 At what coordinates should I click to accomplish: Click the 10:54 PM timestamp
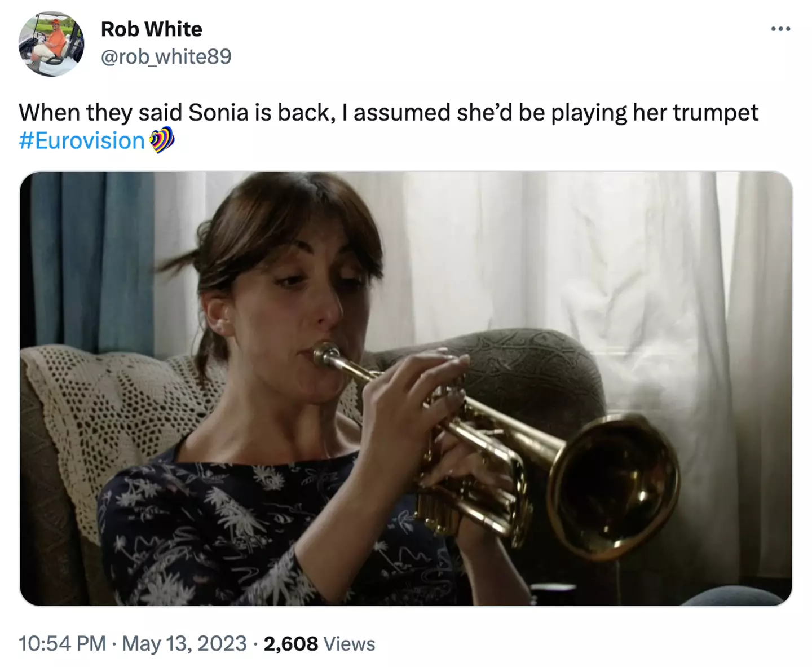pyautogui.click(x=62, y=643)
